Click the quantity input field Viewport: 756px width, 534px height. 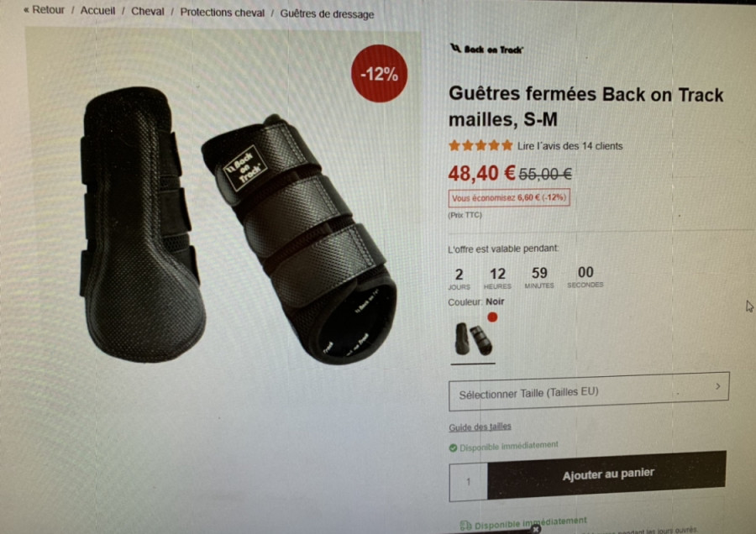(468, 481)
